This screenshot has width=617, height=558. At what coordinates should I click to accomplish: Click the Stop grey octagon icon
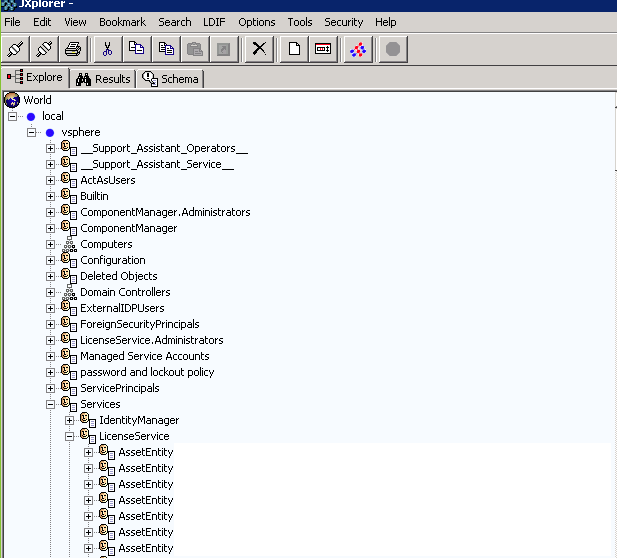393,50
